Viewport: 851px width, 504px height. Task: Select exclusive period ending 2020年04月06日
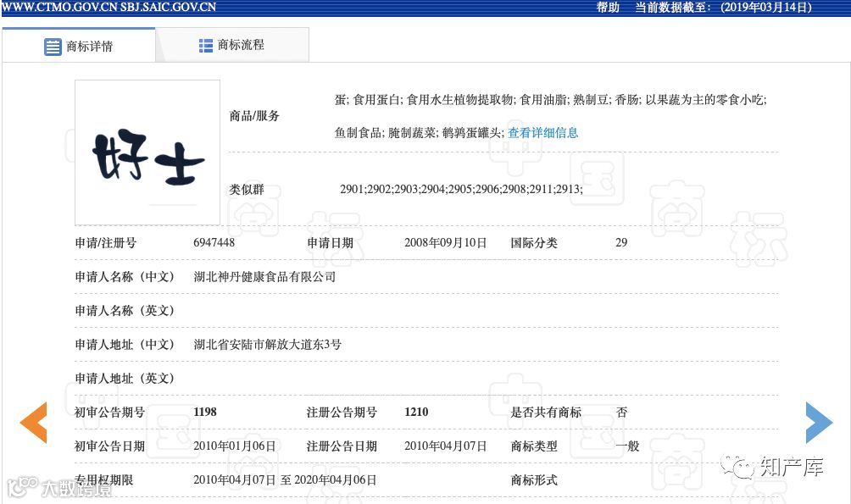[x=335, y=480]
